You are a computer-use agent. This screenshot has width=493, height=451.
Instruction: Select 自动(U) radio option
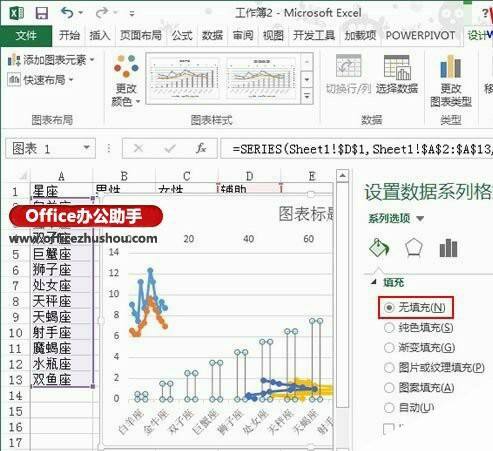click(409, 407)
